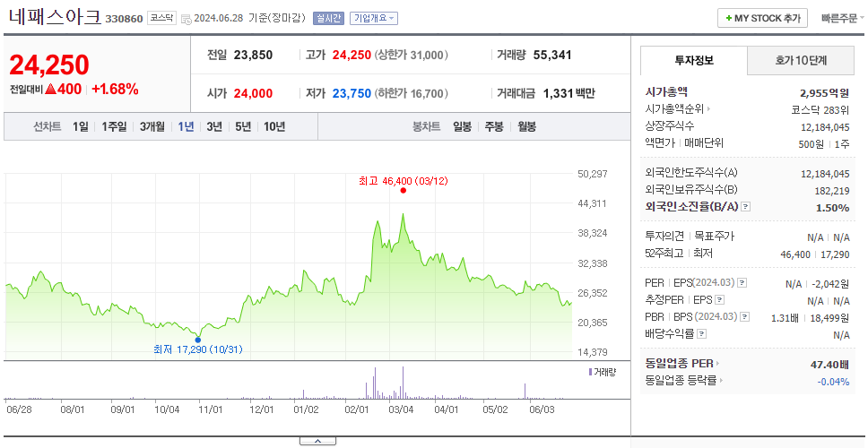Click help icon beside 추정PER EPS
Viewport: 868px width, 448px height.
719,300
